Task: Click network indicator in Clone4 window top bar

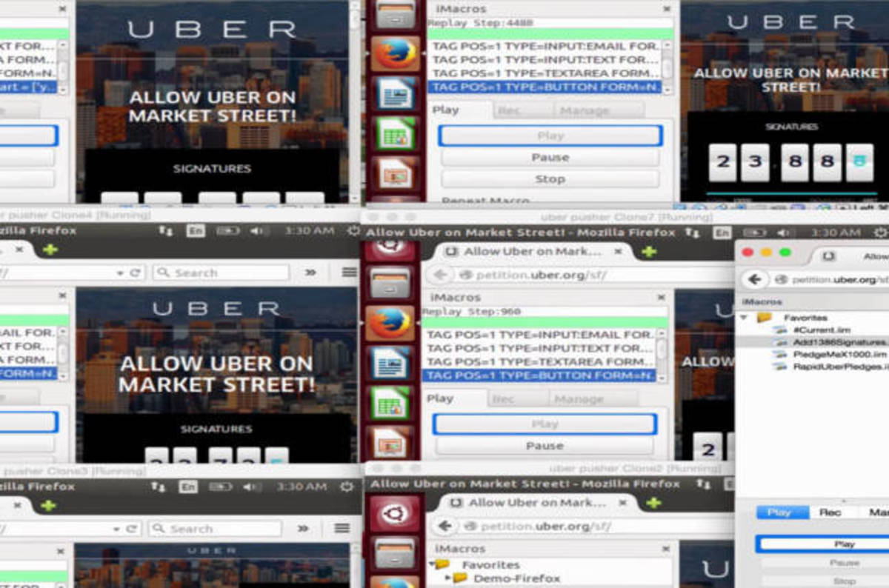Action: tap(166, 231)
